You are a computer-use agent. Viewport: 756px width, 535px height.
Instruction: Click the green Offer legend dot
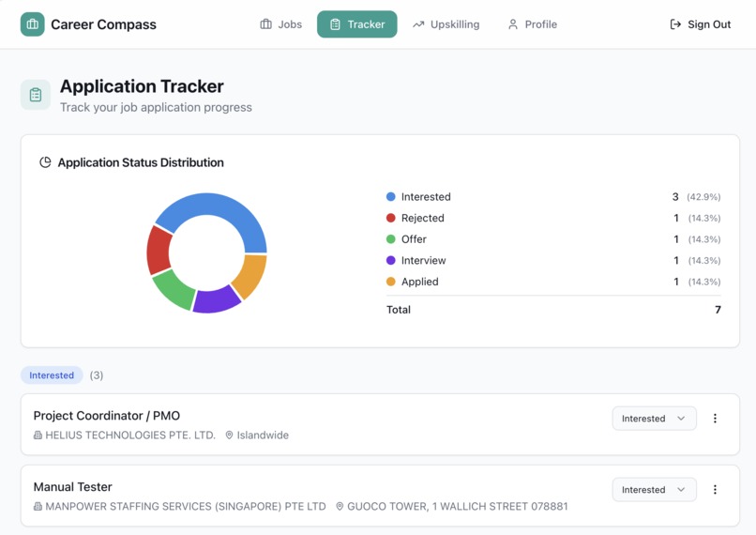391,238
